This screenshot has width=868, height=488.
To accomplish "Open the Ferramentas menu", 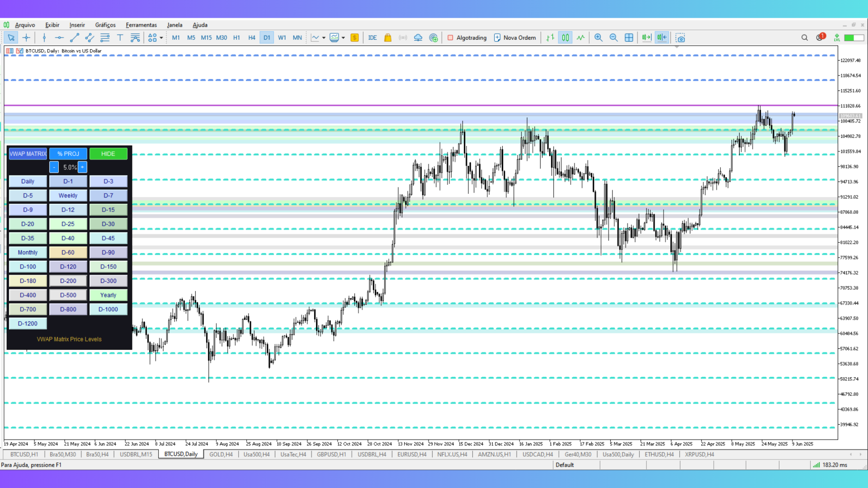I will (141, 25).
